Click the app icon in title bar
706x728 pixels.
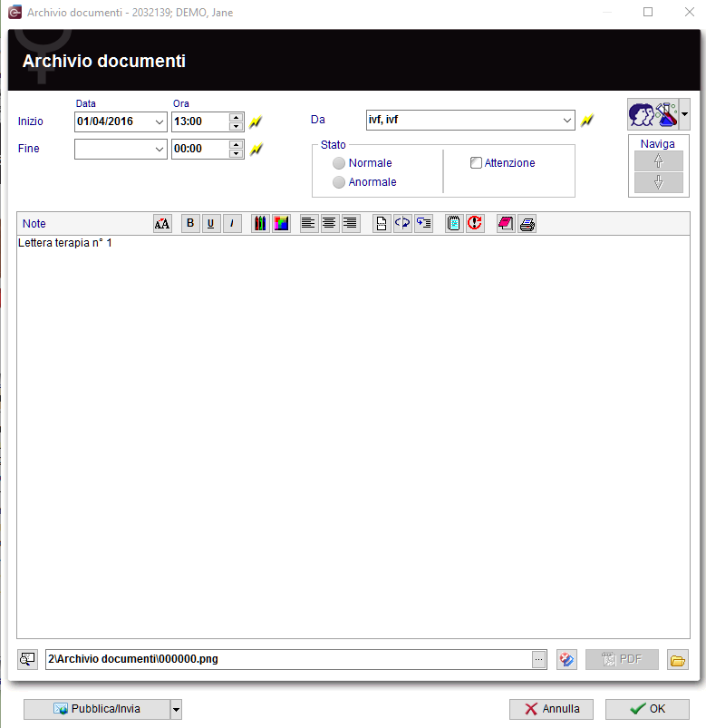coord(15,13)
